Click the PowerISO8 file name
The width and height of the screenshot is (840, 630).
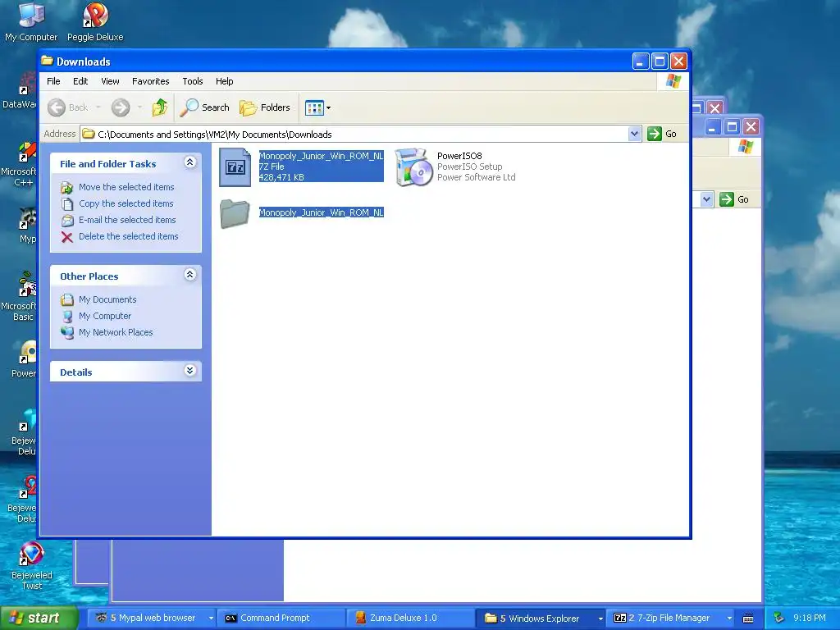(459, 156)
